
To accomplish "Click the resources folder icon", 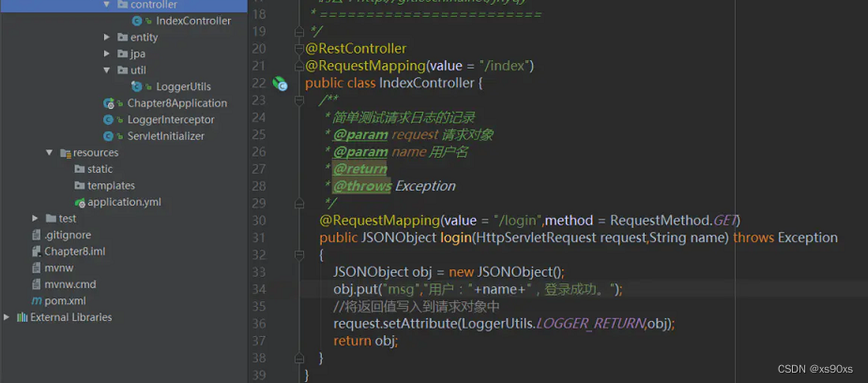I will pos(66,153).
